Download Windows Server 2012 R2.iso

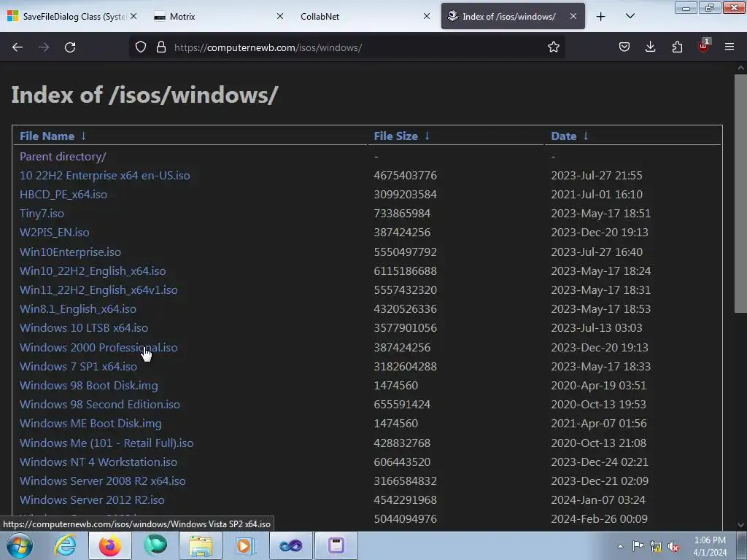92,500
